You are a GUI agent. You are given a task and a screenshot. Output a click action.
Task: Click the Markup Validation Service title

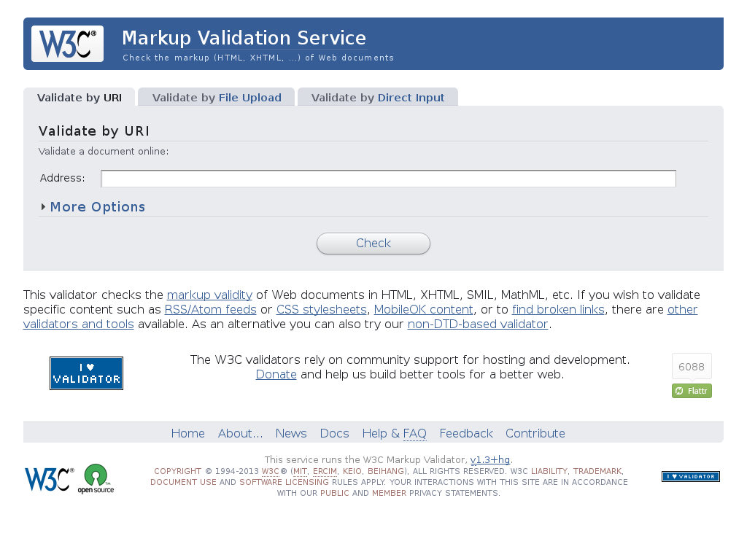pos(244,38)
